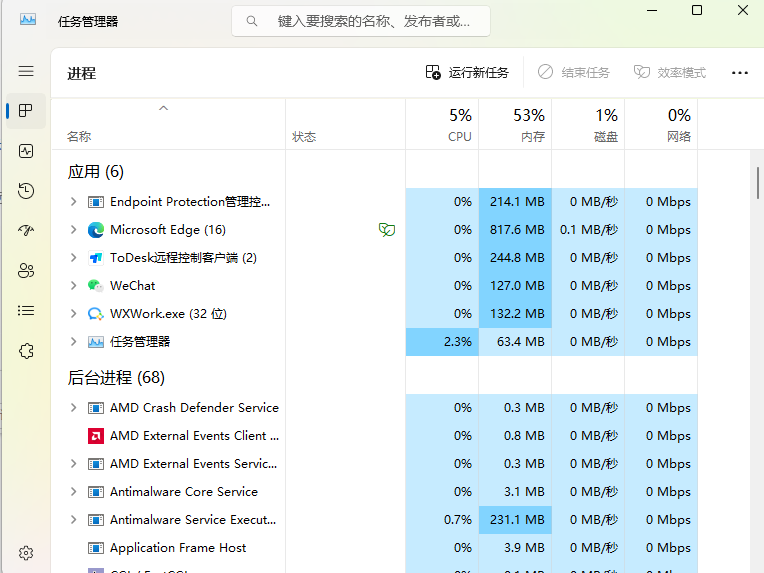This screenshot has width=764, height=573.
Task: Click the Antimalware Service Executable icon
Action: (96, 519)
